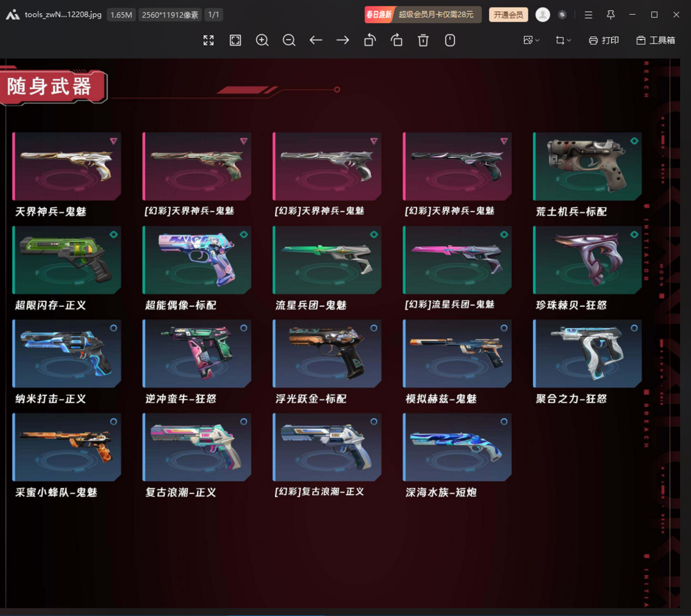Open the crop tool dropdown

tap(563, 40)
